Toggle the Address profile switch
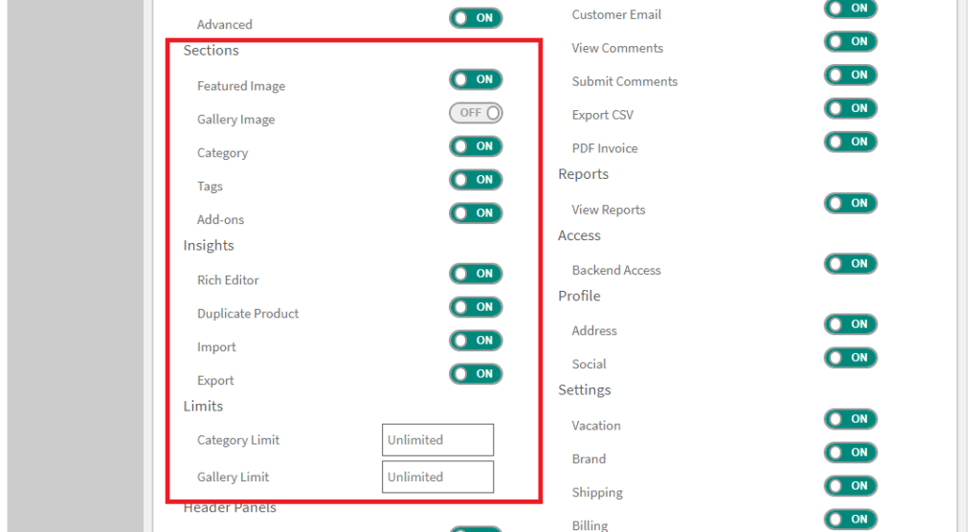Screen dimensions: 980x532 coord(850,324)
